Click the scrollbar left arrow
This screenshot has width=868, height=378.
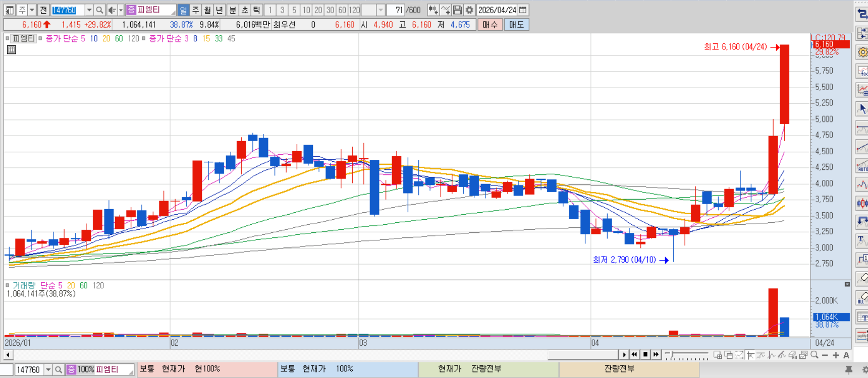coord(8,355)
